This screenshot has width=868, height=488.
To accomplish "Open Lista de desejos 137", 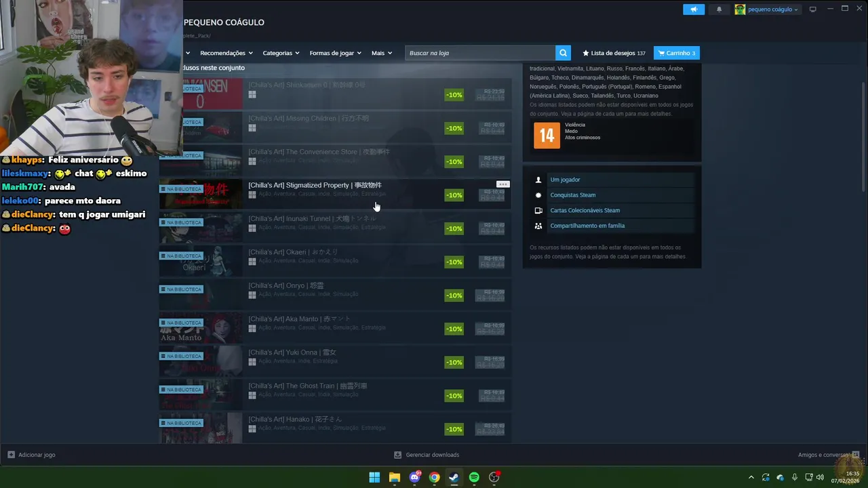I will click(x=614, y=53).
